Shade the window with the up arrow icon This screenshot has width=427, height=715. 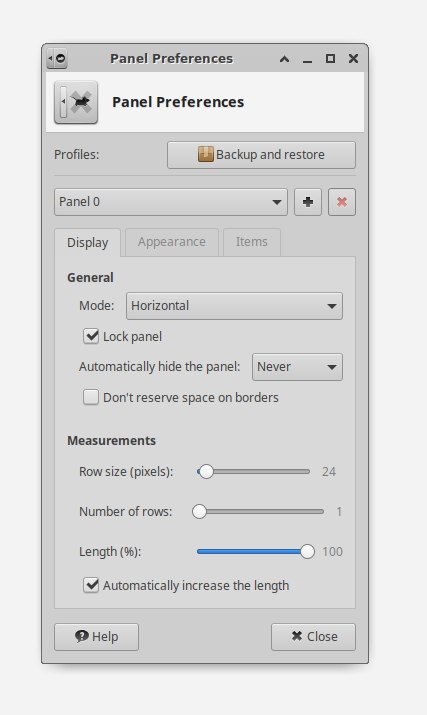[x=284, y=59]
